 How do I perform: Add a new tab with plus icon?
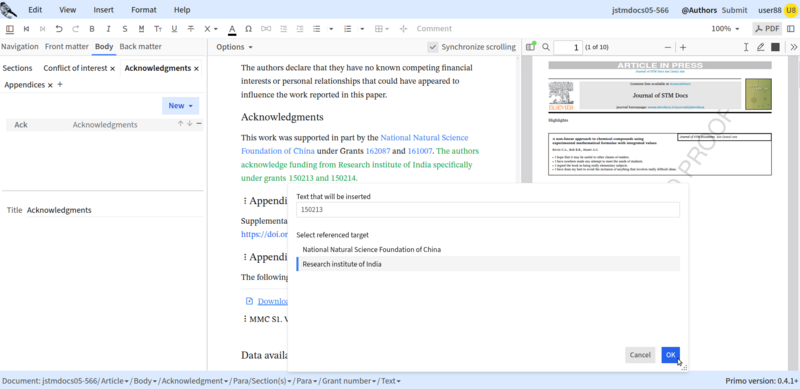tap(60, 85)
